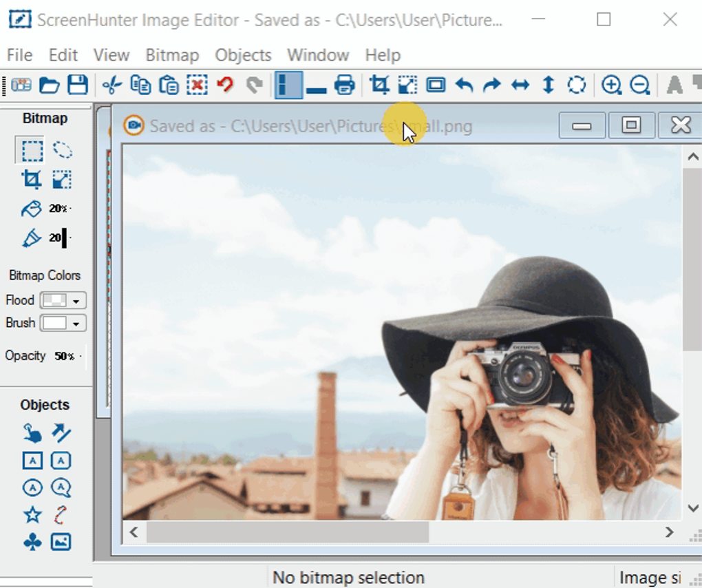Image resolution: width=702 pixels, height=588 pixels.
Task: Open the Bitmap menu
Action: coord(172,55)
